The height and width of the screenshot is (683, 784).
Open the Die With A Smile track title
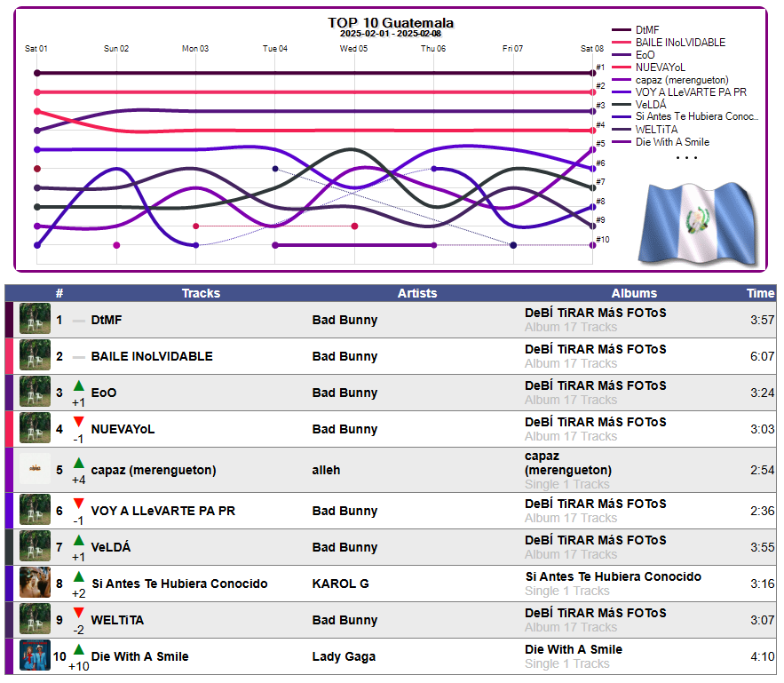tap(140, 656)
